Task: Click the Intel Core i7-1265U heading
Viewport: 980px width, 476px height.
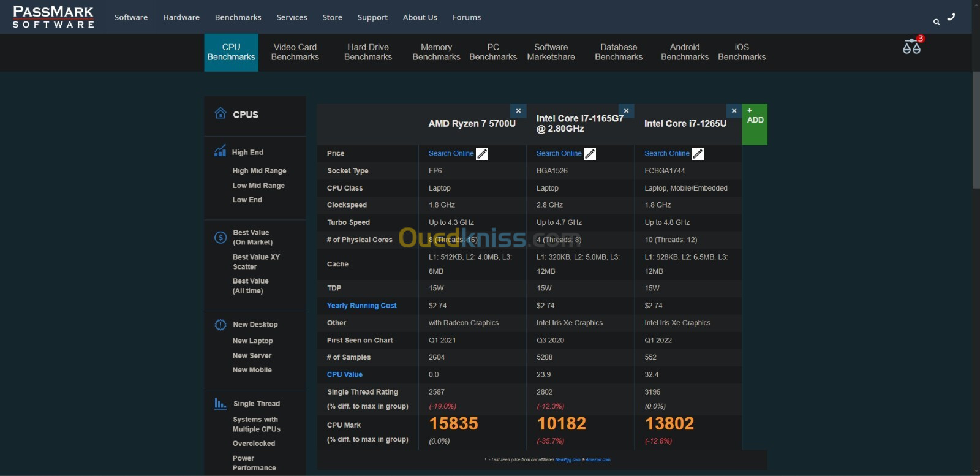Action: pos(685,124)
